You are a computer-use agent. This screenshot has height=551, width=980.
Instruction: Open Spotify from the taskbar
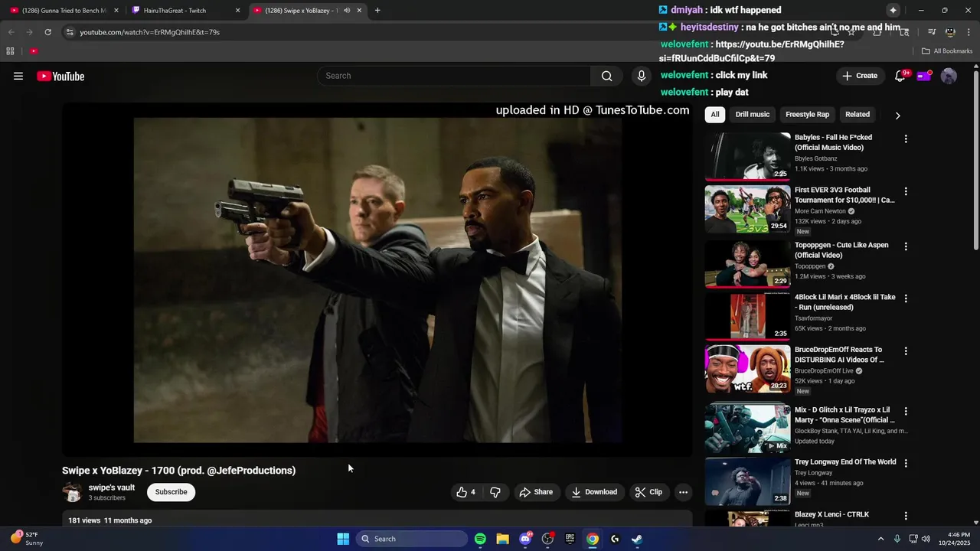point(480,539)
